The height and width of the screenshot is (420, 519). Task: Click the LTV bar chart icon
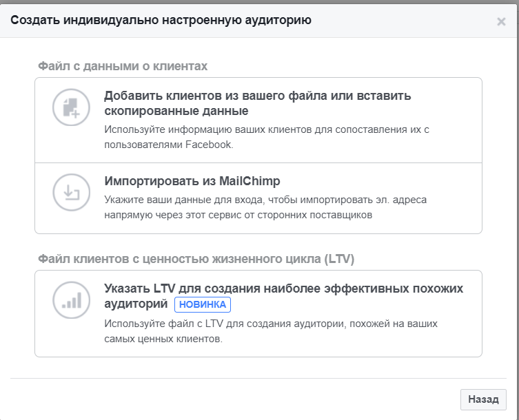coord(72,300)
